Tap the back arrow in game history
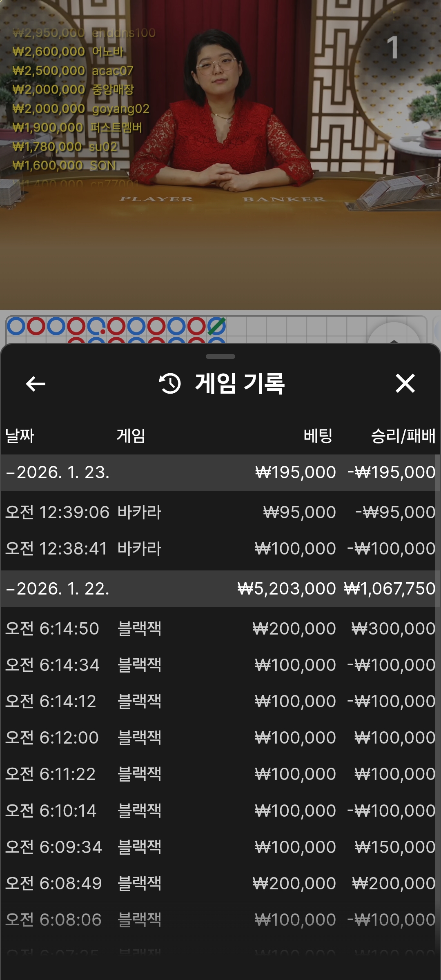The width and height of the screenshot is (441, 980). point(36,384)
